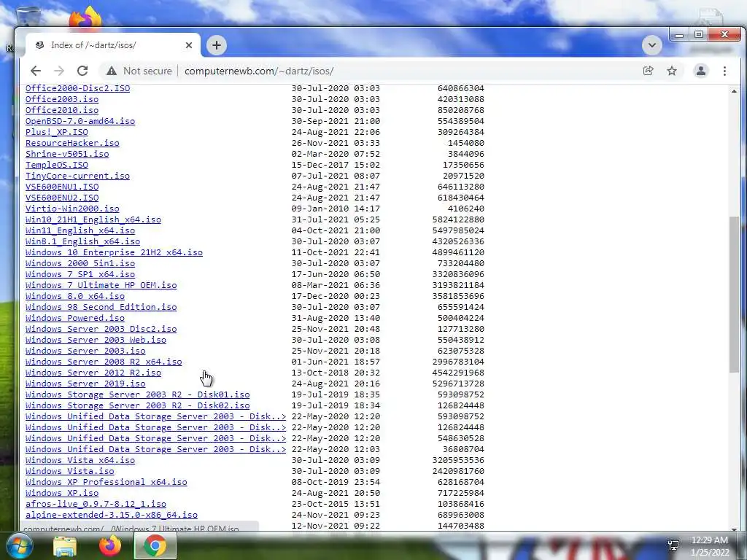Open the taskbar clock
Image resolution: width=747 pixels, height=560 pixels.
click(x=710, y=546)
